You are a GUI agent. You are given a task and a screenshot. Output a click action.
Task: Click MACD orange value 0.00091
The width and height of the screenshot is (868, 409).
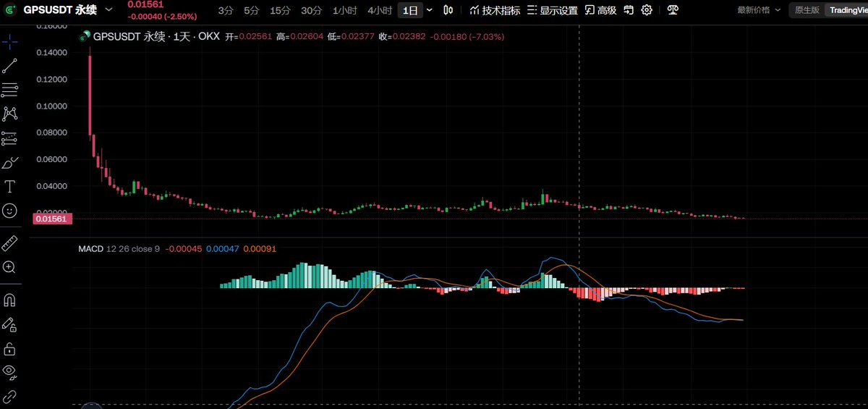pos(260,248)
